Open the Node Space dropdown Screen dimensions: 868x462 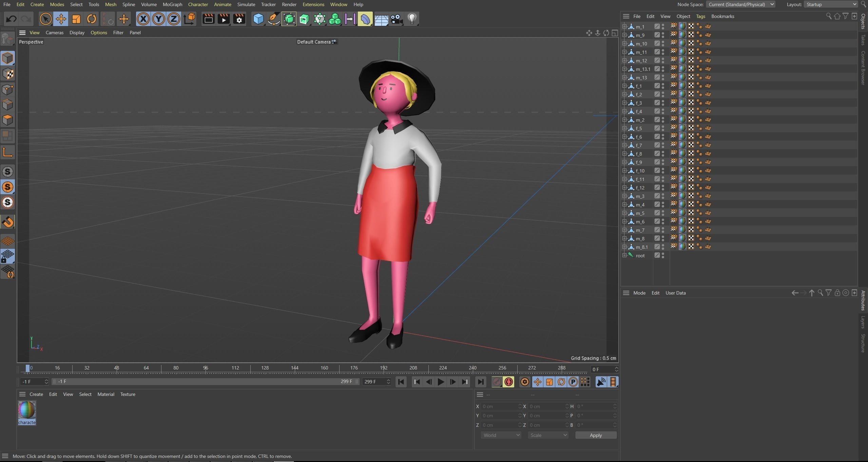click(x=740, y=4)
